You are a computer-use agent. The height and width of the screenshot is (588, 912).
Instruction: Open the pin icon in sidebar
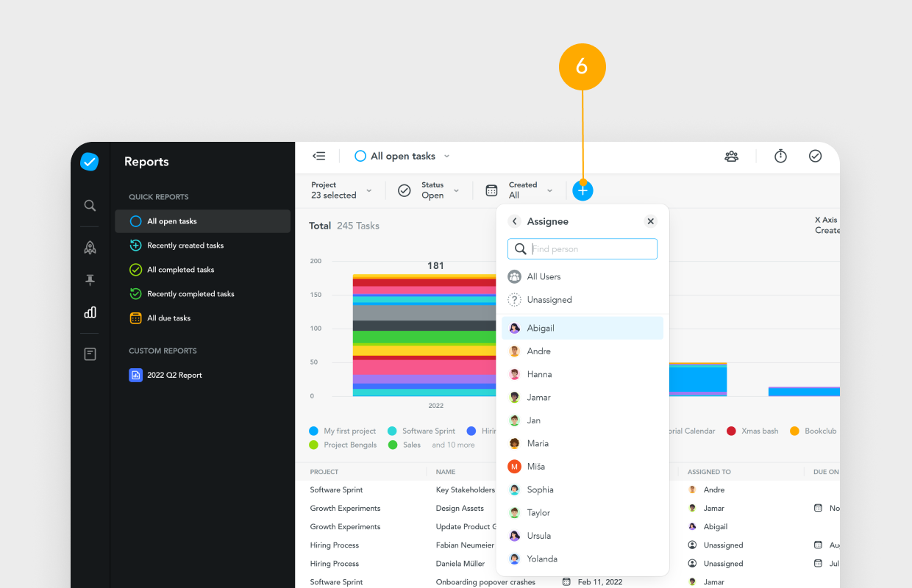[x=90, y=280]
